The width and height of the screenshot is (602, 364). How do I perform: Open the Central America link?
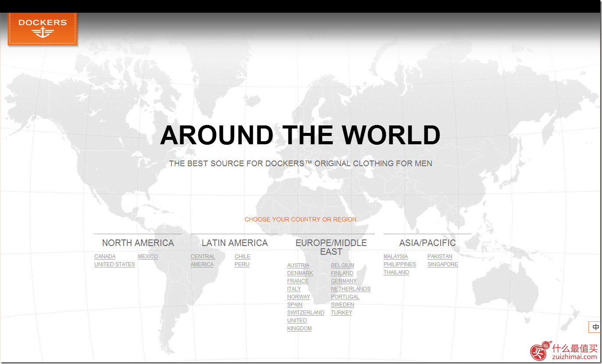(x=203, y=261)
